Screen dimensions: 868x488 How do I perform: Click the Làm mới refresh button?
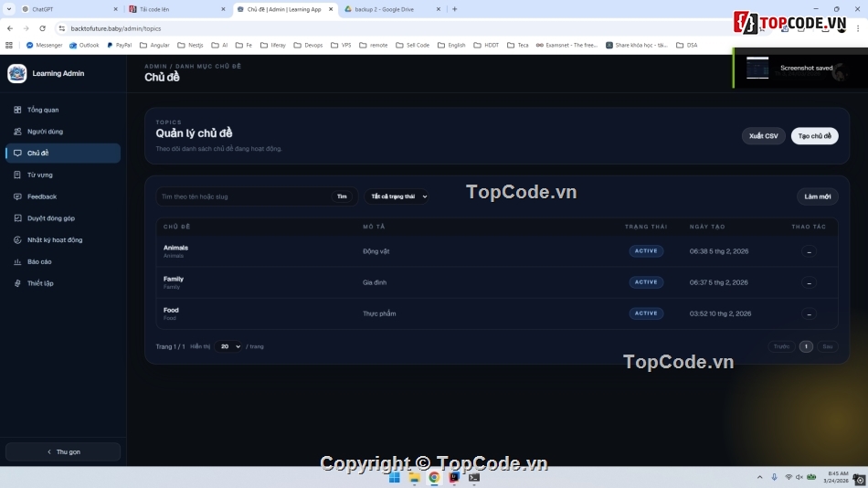(x=817, y=196)
